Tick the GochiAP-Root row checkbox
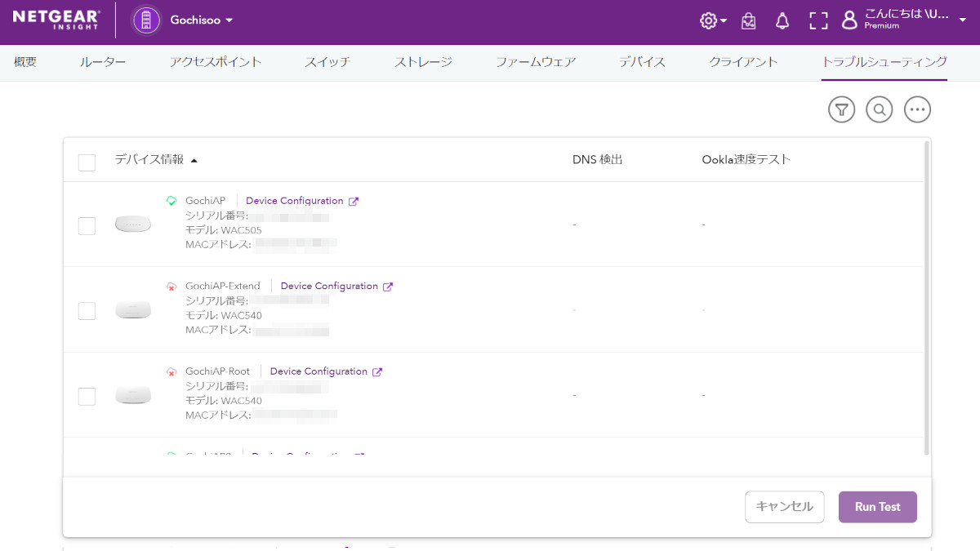The height and width of the screenshot is (551, 980). click(87, 397)
